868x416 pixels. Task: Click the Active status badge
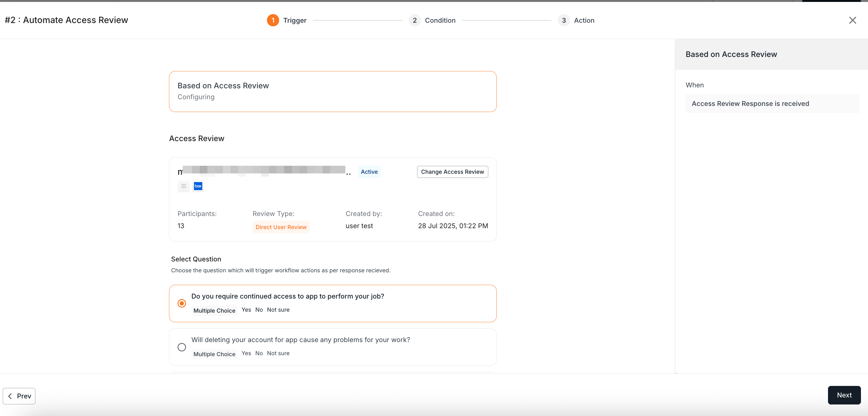click(x=369, y=172)
